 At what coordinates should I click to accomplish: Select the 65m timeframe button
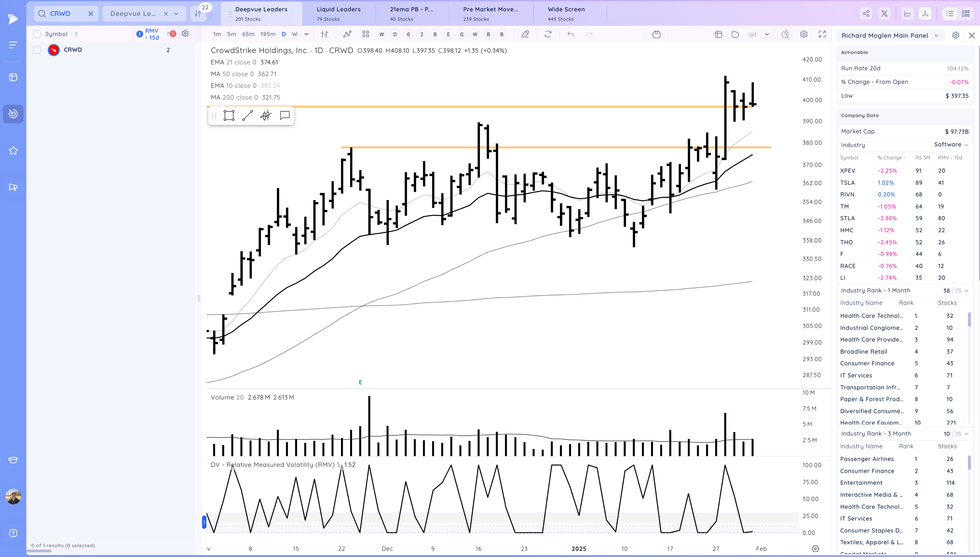(x=248, y=35)
